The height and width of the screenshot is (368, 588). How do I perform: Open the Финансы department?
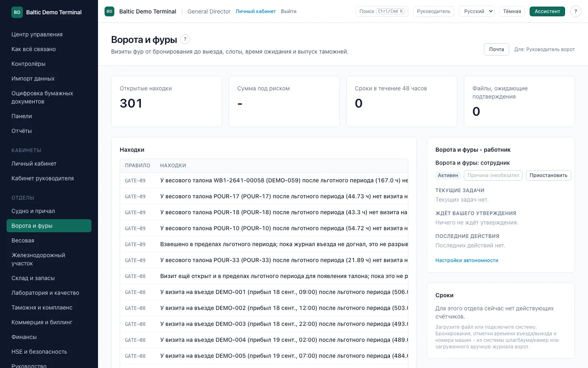tap(49, 337)
